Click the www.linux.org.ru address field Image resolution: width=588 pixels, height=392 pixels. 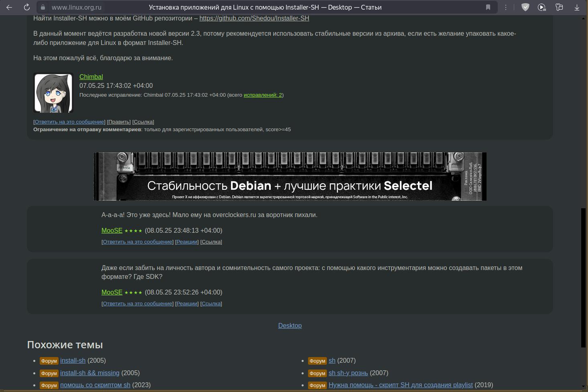pyautogui.click(x=76, y=7)
